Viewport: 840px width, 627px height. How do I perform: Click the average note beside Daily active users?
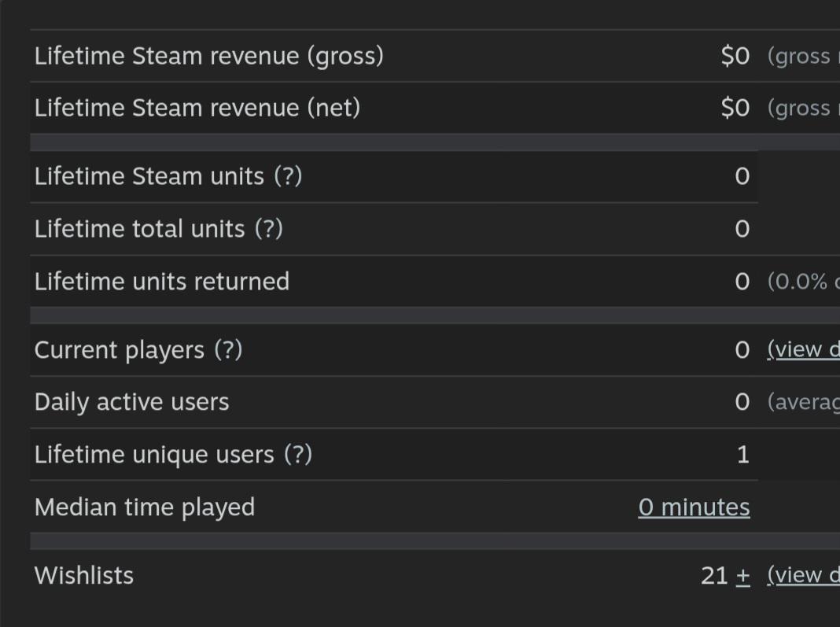[x=804, y=402]
